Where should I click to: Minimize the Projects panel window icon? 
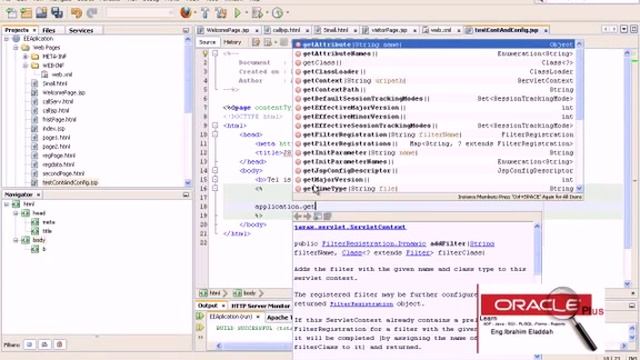click(186, 30)
